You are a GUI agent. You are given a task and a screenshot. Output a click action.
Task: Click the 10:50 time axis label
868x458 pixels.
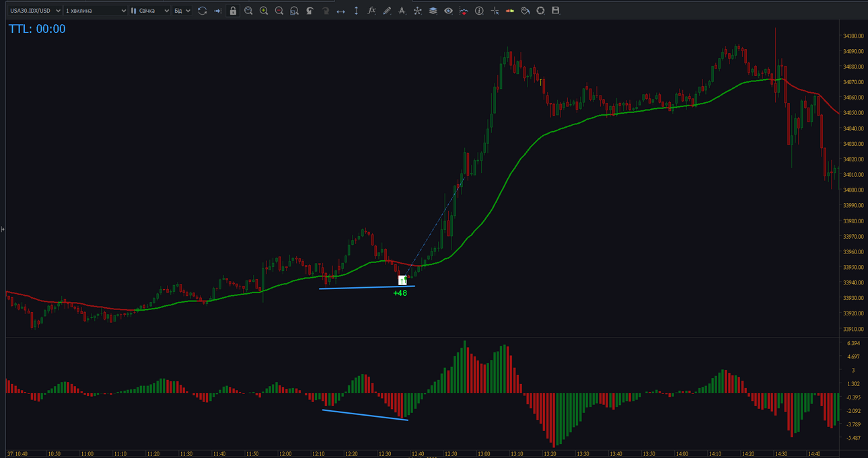[55, 454]
